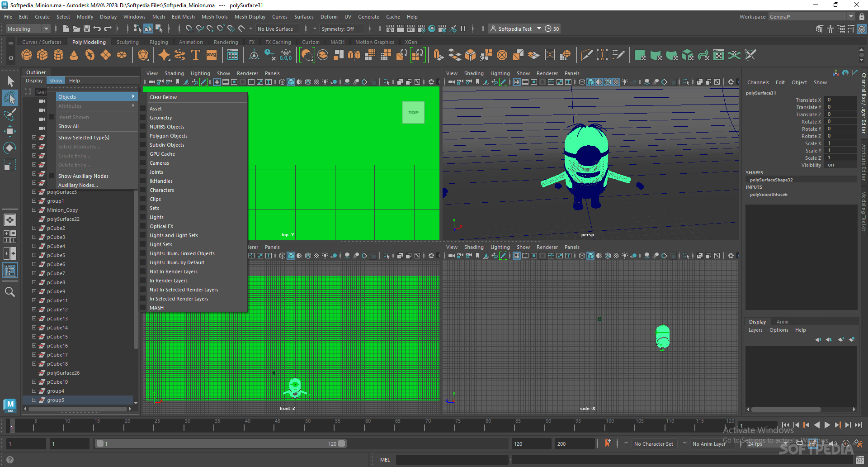Toggle the Sets filter checkbox
Screen dimensions: 868x467
143,208
